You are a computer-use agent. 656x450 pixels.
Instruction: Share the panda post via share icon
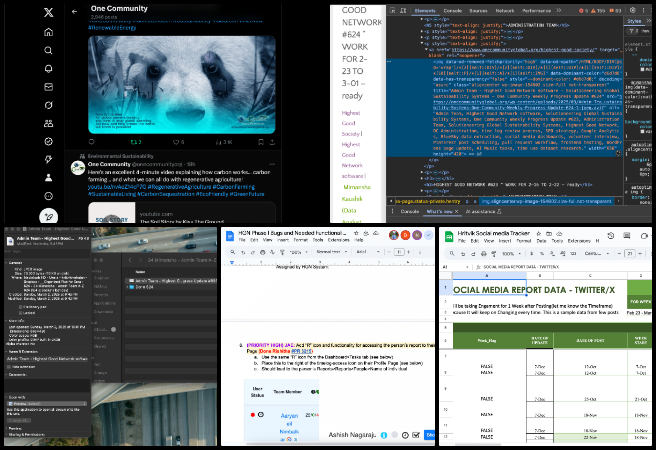click(272, 142)
